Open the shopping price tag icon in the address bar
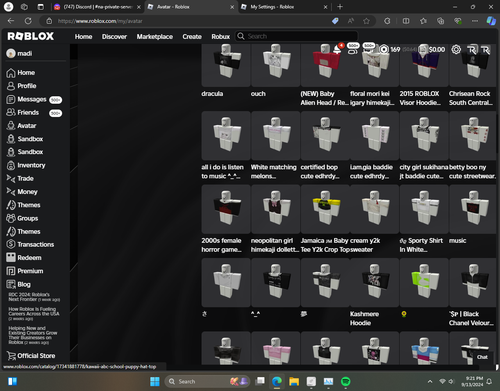Viewport: 500px width, 391px height. [x=335, y=21]
